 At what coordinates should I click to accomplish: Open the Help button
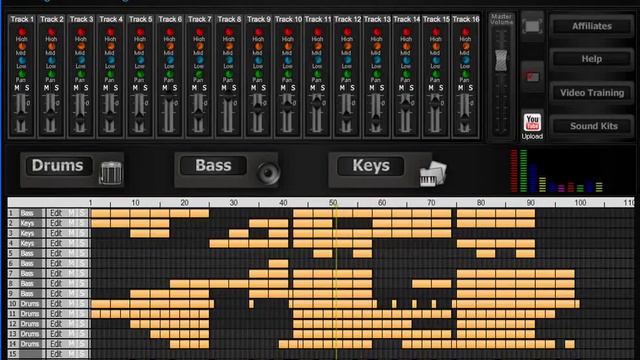coord(591,59)
